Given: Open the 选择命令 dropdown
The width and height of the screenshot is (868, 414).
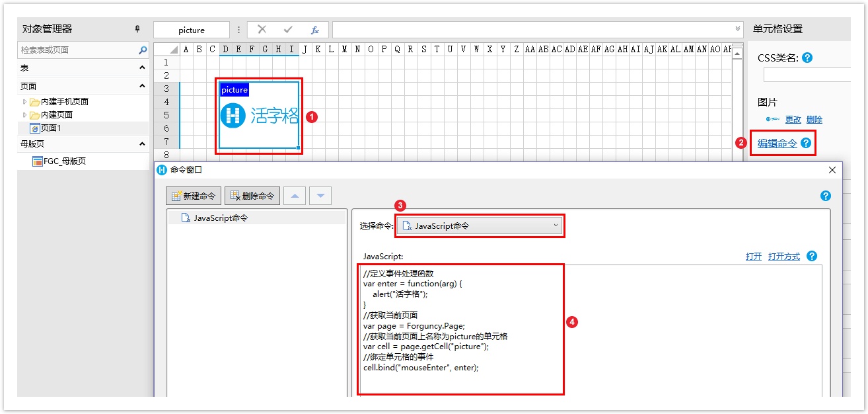Looking at the screenshot, I should coord(480,226).
